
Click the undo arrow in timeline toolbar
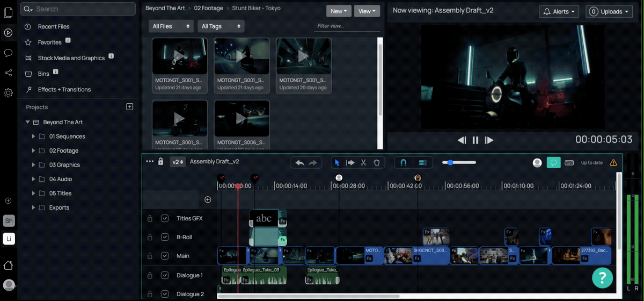[x=300, y=162]
